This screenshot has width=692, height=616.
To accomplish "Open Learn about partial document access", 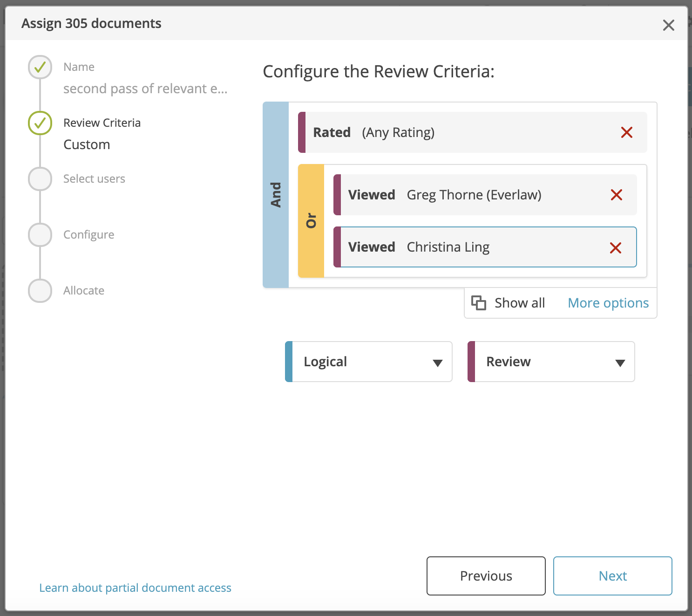I will (135, 588).
